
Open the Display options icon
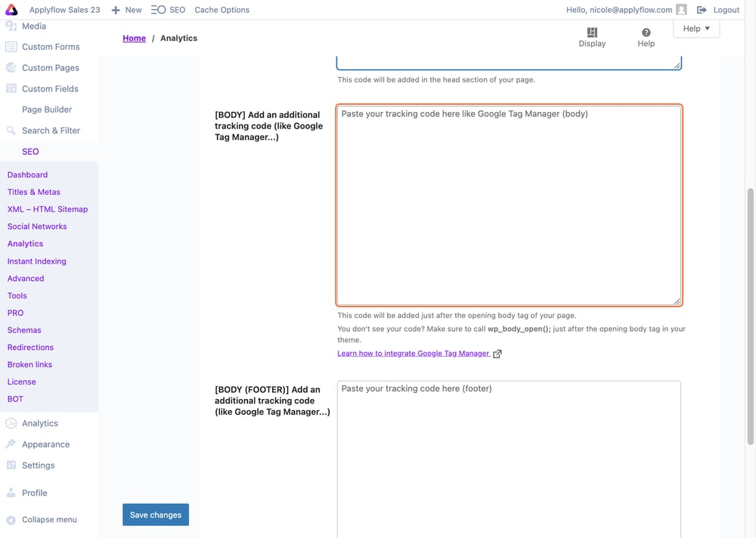click(592, 32)
